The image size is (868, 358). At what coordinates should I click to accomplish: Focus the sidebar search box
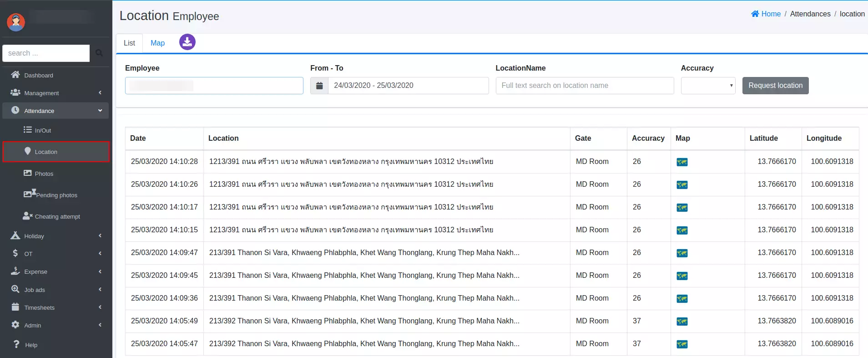(x=46, y=53)
